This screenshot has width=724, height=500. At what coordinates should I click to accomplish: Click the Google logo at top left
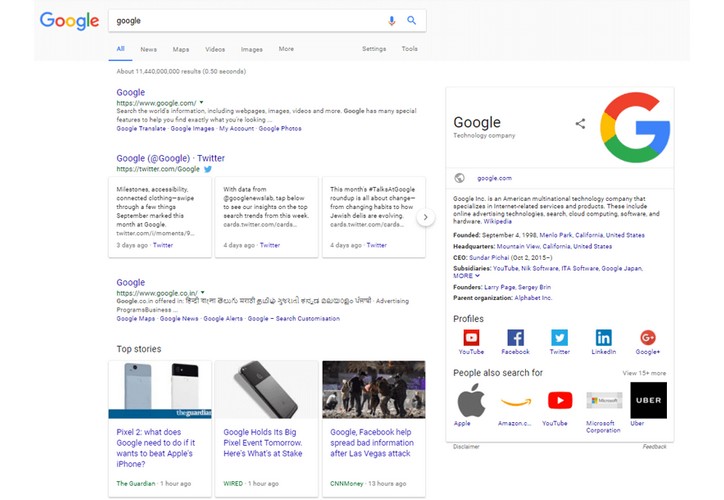pyautogui.click(x=69, y=21)
